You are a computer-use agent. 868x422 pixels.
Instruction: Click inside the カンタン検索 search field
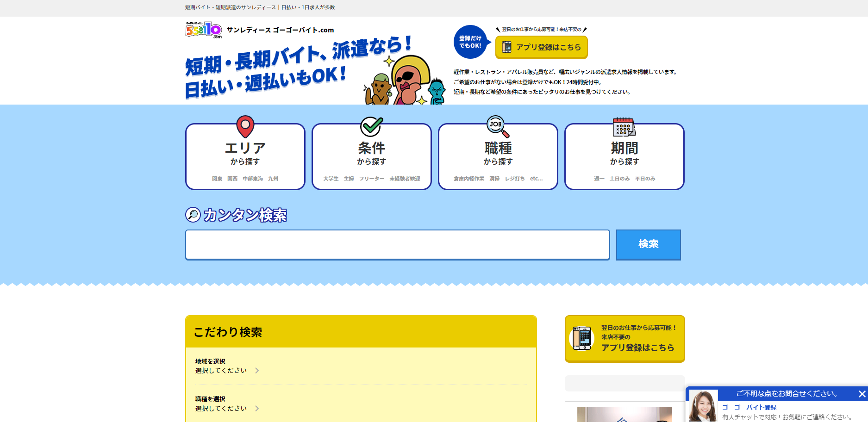pyautogui.click(x=397, y=245)
